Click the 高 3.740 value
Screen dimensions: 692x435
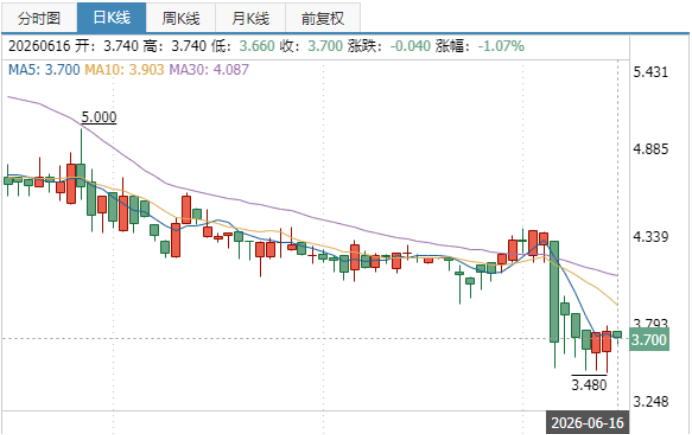189,46
